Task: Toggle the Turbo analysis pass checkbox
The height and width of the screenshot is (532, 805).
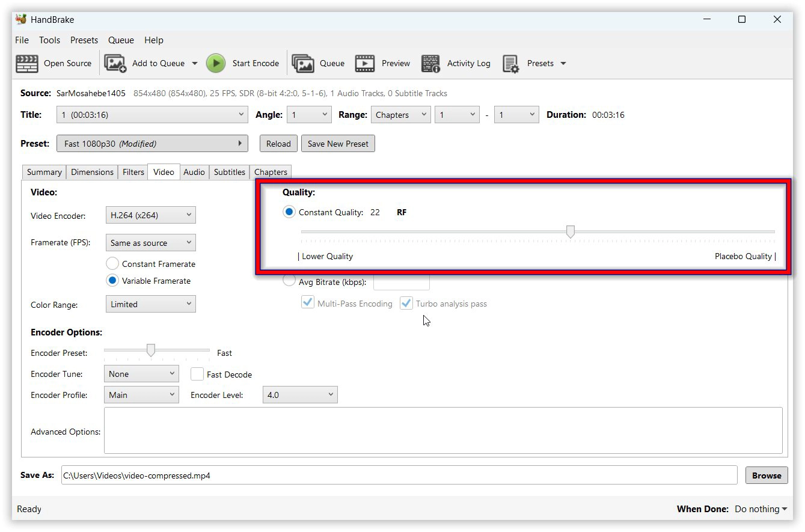Action: (406, 304)
